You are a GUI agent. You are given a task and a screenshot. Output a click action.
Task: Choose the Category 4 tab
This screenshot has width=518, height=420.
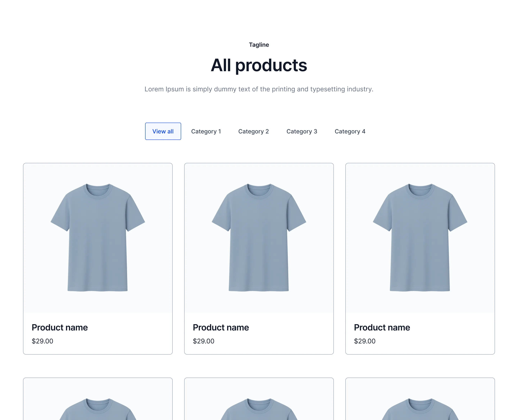pyautogui.click(x=350, y=131)
